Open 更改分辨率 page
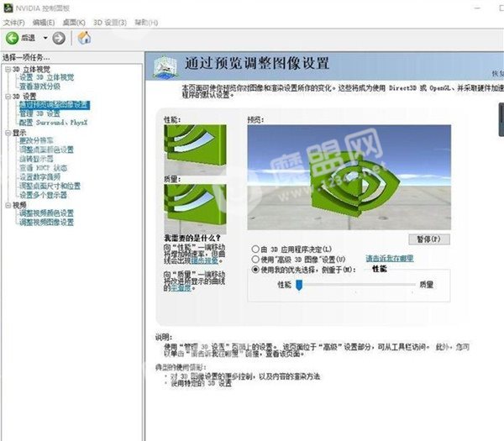This screenshot has height=441, width=504. (36, 140)
